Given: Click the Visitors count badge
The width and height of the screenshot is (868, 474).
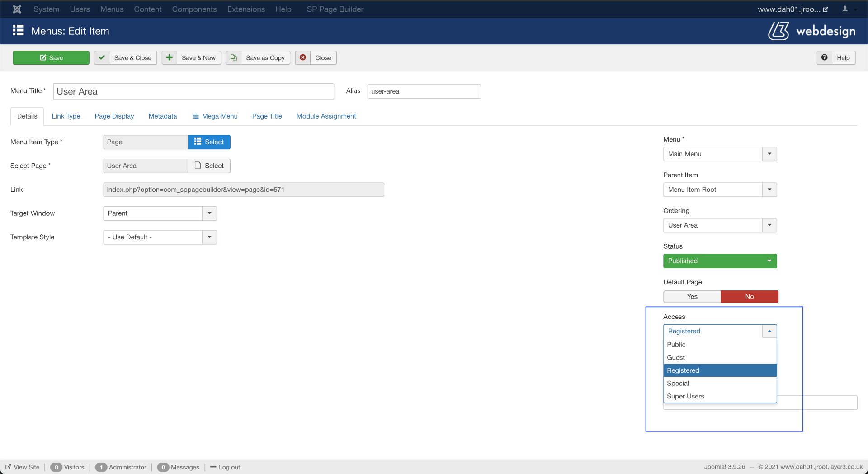Looking at the screenshot, I should pyautogui.click(x=56, y=467).
